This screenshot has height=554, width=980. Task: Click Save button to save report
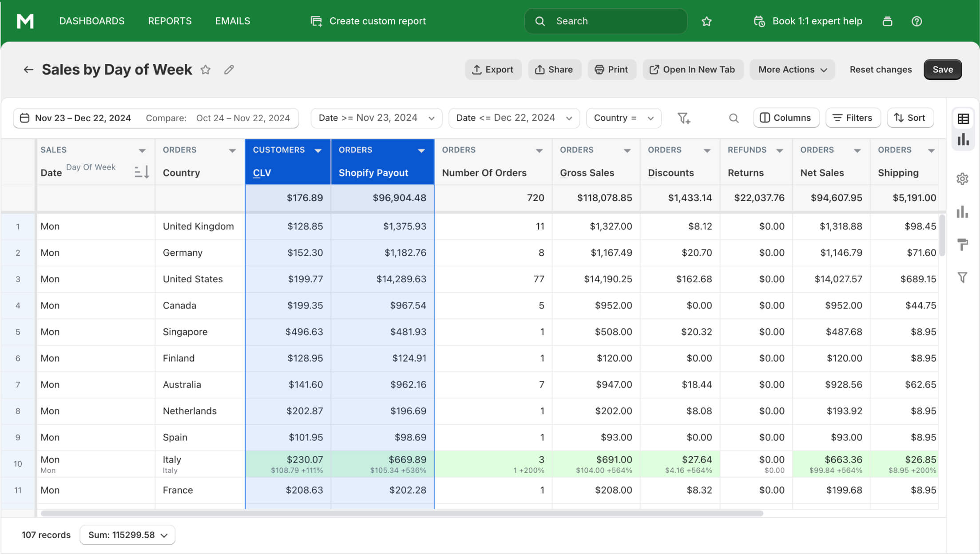pos(942,69)
